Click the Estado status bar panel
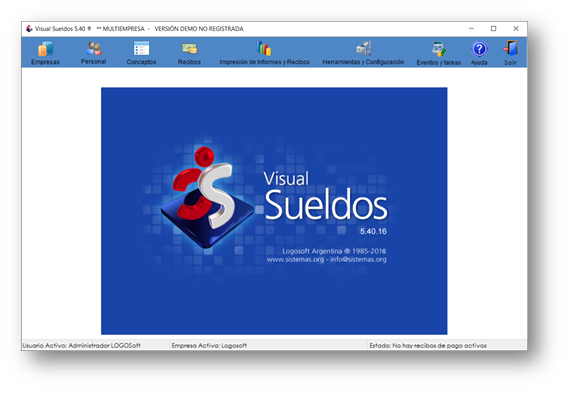Screen dimensions: 570x393 [x=447, y=345]
